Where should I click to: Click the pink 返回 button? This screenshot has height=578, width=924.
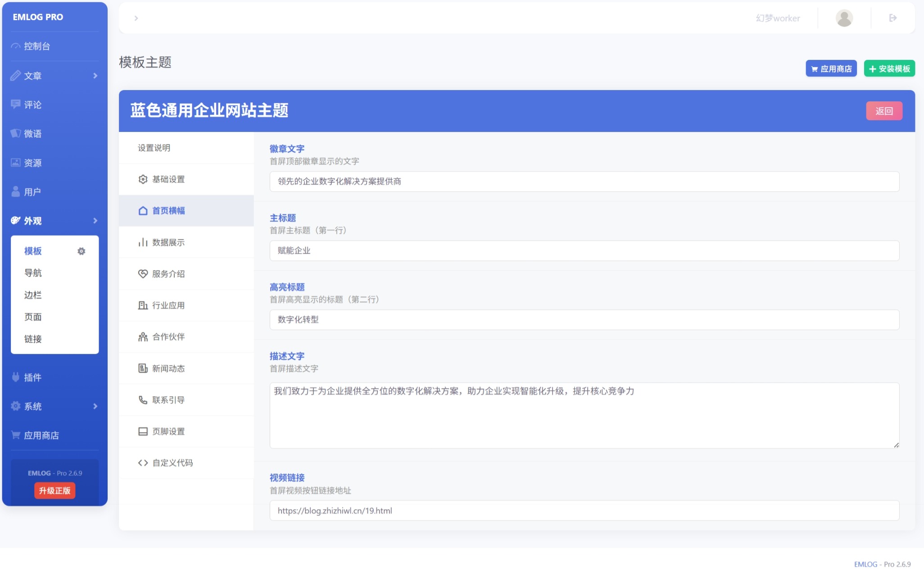tap(883, 111)
